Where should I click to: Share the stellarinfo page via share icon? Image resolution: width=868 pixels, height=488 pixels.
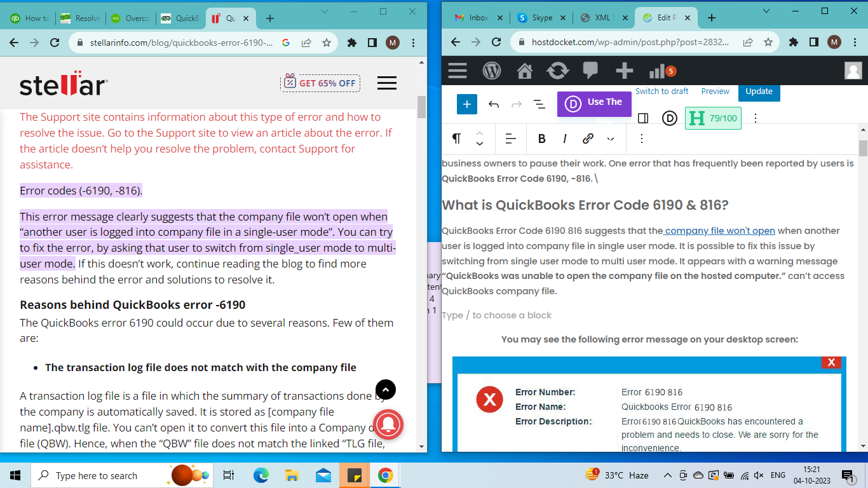306,43
